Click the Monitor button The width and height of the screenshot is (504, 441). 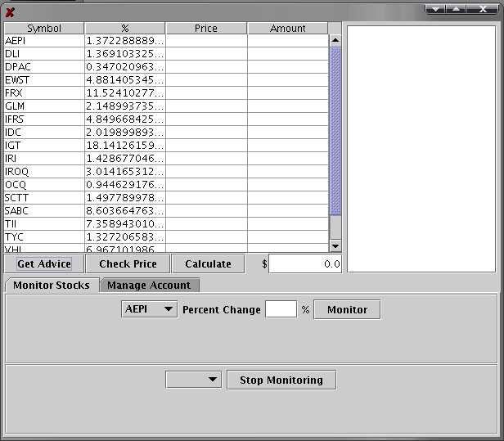point(347,310)
